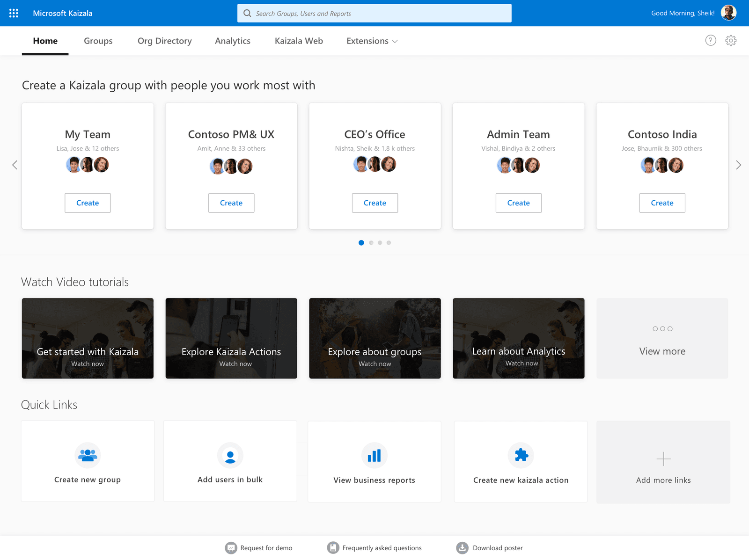This screenshot has width=749, height=560.
Task: Expand the Extensions dropdown menu
Action: (x=372, y=41)
